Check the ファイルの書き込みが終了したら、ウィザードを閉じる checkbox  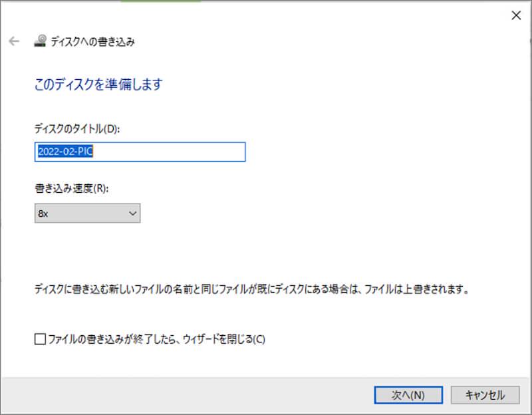point(40,339)
